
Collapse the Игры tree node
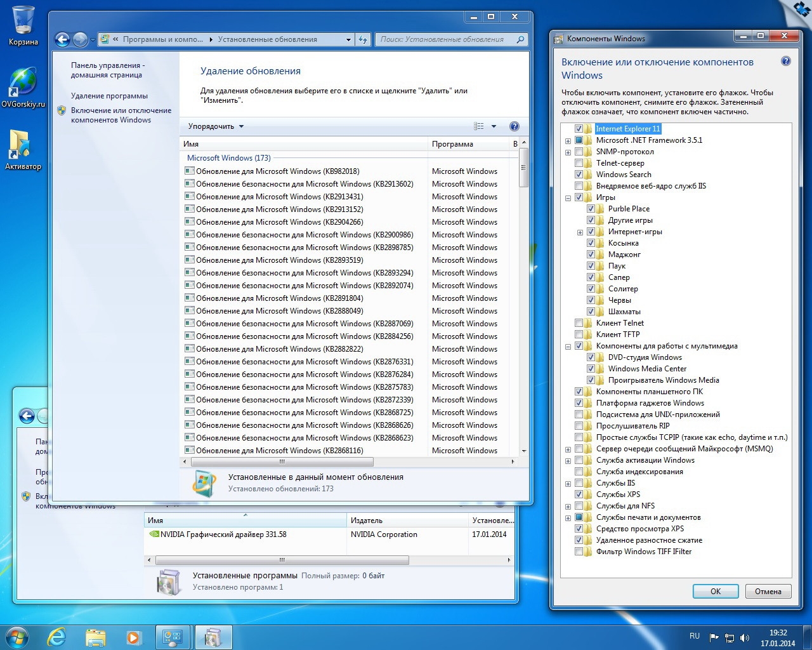point(568,198)
